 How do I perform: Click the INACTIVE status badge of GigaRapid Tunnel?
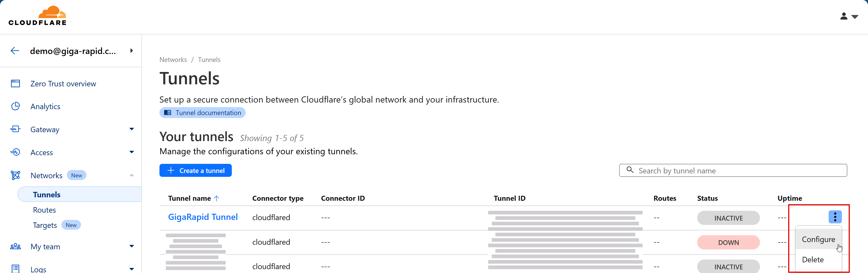tap(728, 218)
